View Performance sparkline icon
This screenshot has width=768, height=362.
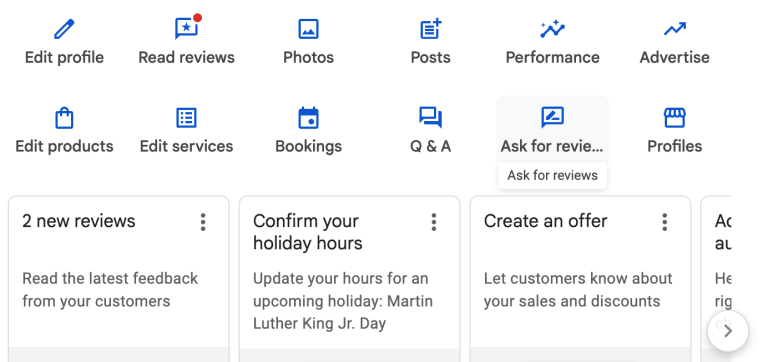[x=552, y=29]
